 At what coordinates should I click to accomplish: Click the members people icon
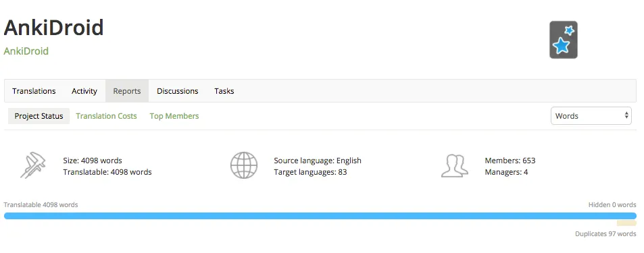click(x=455, y=166)
